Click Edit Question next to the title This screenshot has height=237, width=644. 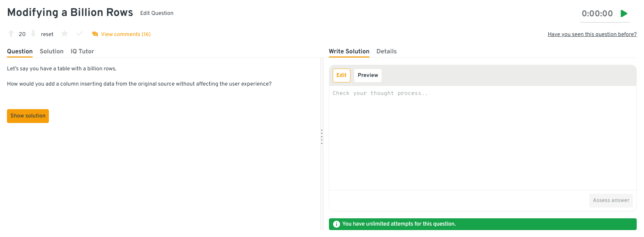[157, 13]
